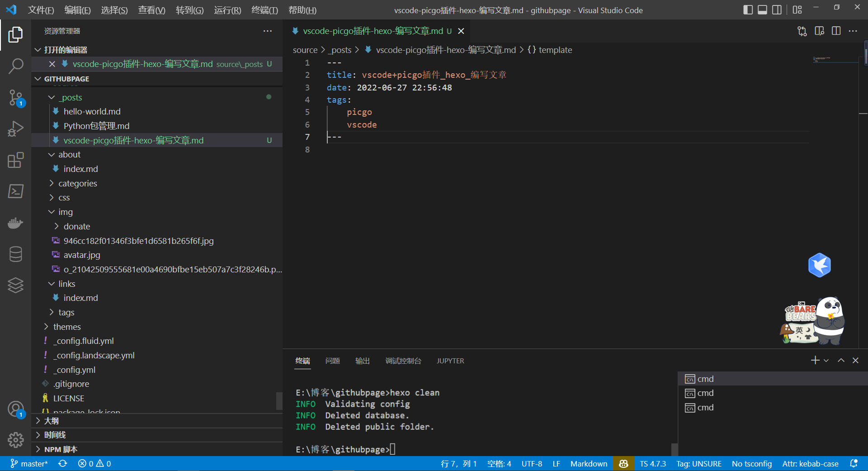Image resolution: width=868 pixels, height=471 pixels.
Task: Open the 编辑(E) menu
Action: click(77, 10)
